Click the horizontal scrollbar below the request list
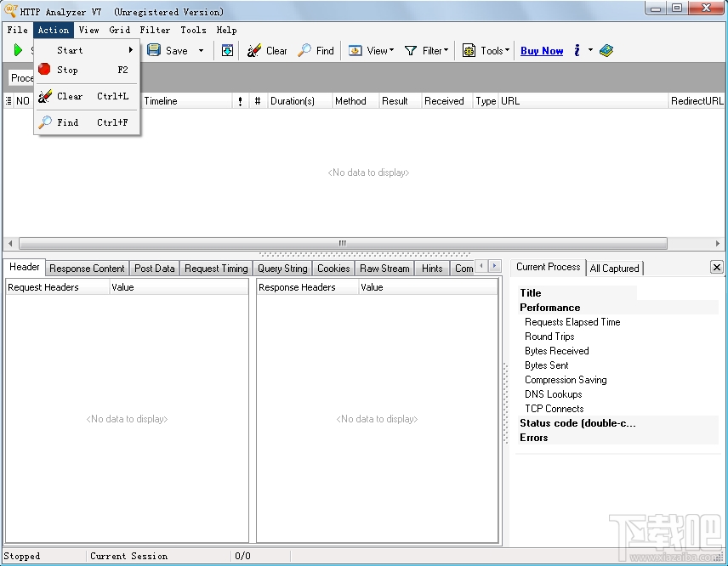 point(341,244)
